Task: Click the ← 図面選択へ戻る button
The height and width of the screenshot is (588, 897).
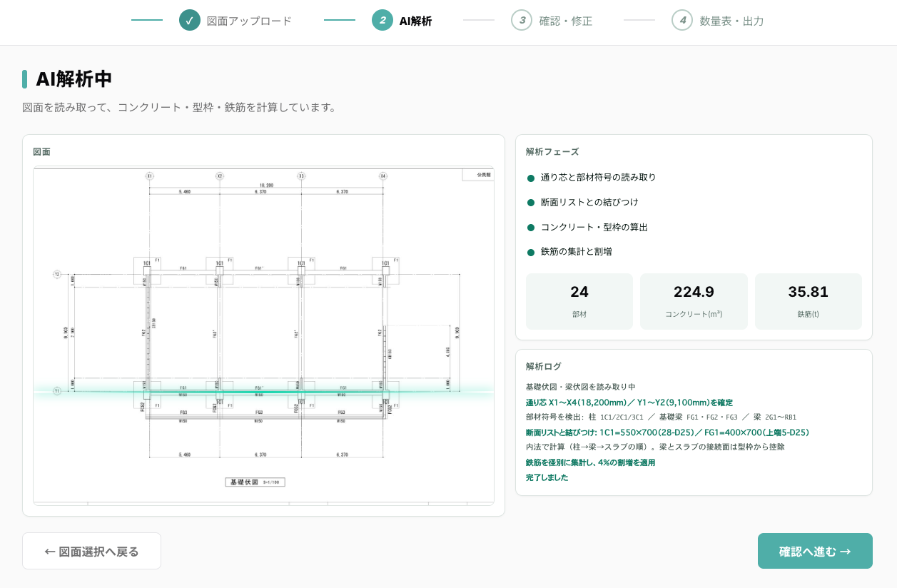Action: (x=91, y=551)
